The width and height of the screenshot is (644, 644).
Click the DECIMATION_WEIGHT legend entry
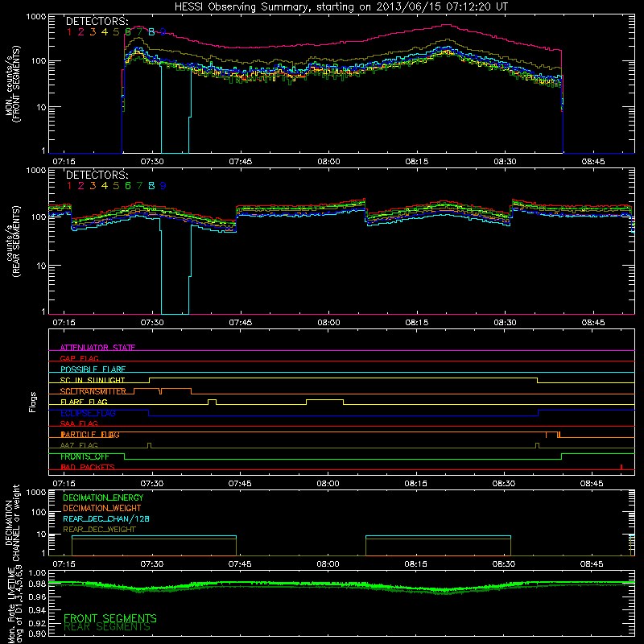click(x=102, y=508)
